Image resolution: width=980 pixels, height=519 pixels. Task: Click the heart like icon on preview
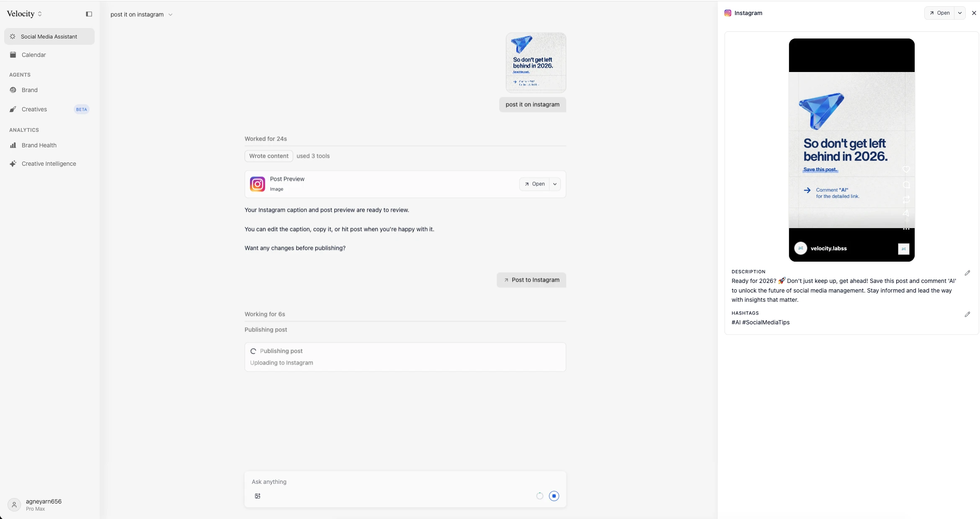pos(906,170)
